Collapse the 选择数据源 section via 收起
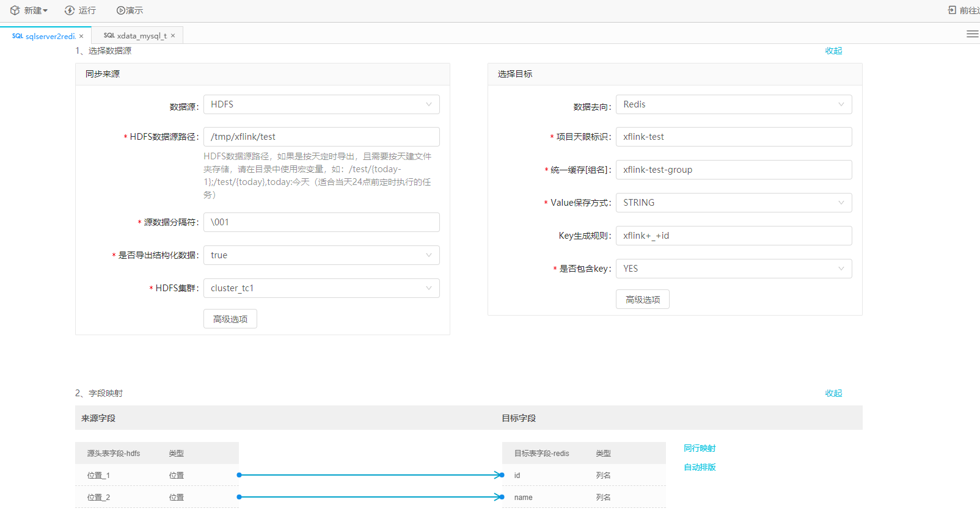Screen dimensions: 980x511 (x=833, y=51)
